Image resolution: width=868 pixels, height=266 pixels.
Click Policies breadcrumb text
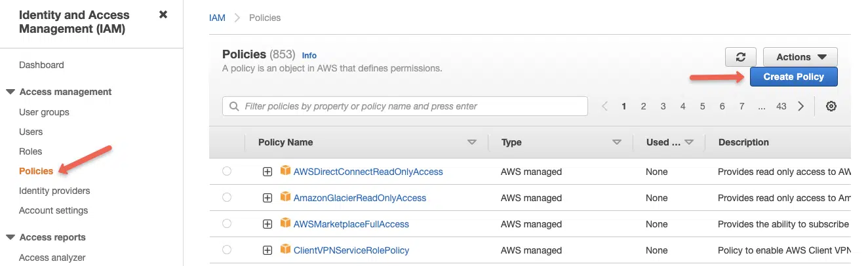(x=265, y=18)
